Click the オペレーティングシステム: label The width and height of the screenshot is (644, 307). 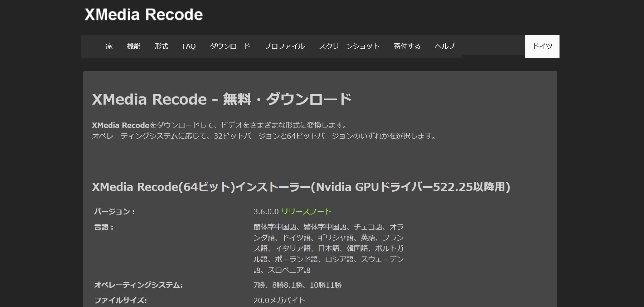coord(138,285)
